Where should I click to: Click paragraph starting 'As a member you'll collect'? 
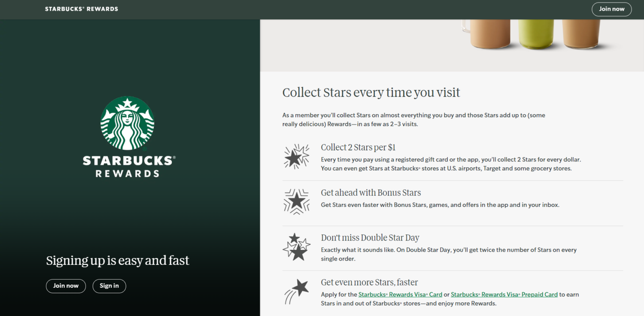(x=414, y=120)
